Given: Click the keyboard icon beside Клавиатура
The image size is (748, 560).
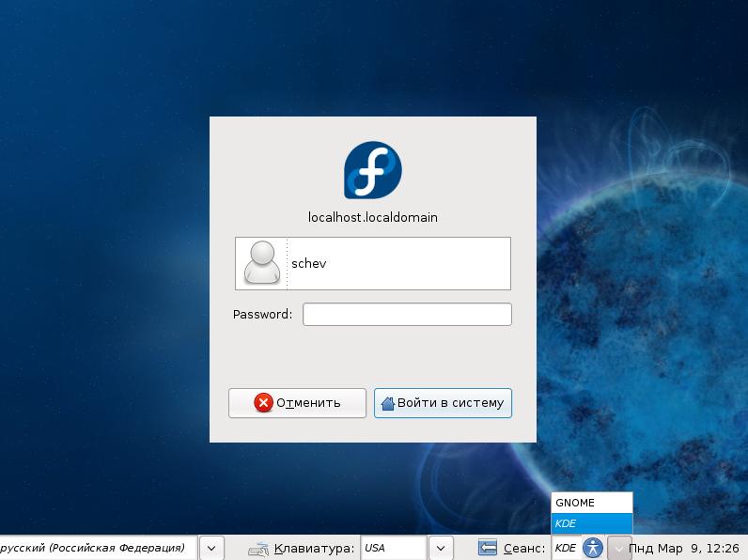Looking at the screenshot, I should pyautogui.click(x=258, y=549).
